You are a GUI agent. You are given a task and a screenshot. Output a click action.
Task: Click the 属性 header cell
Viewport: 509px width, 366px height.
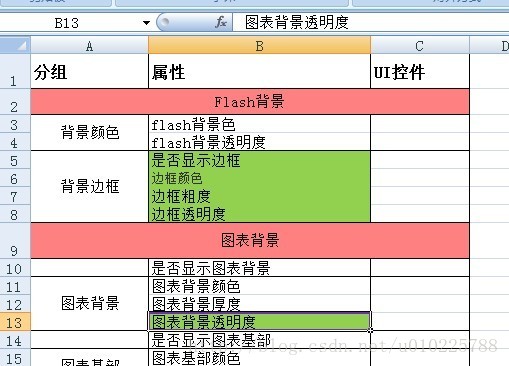coord(259,71)
